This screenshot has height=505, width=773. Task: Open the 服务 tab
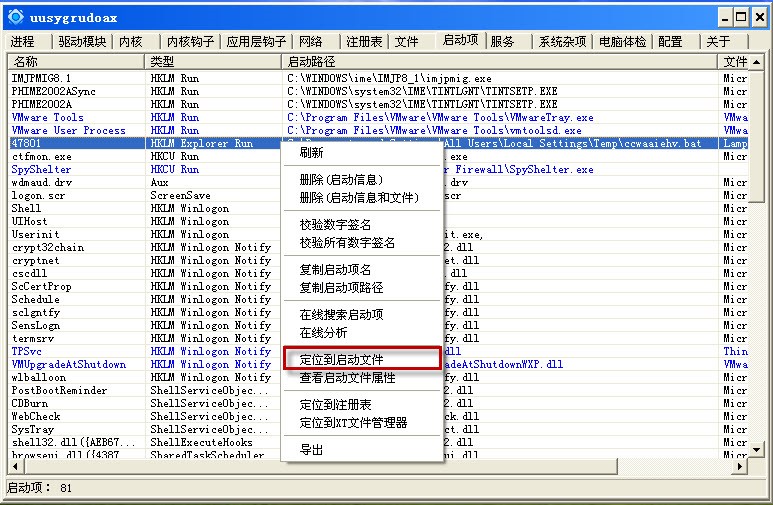[502, 41]
